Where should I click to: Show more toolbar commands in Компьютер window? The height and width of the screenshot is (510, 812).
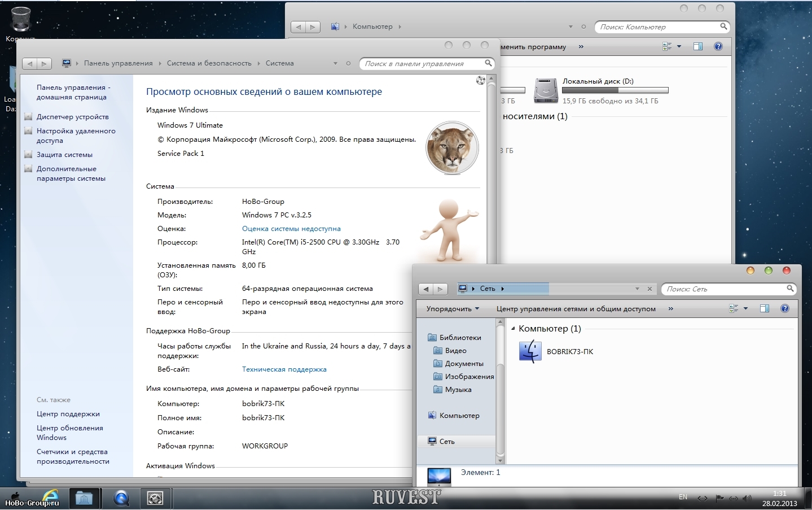click(x=581, y=47)
